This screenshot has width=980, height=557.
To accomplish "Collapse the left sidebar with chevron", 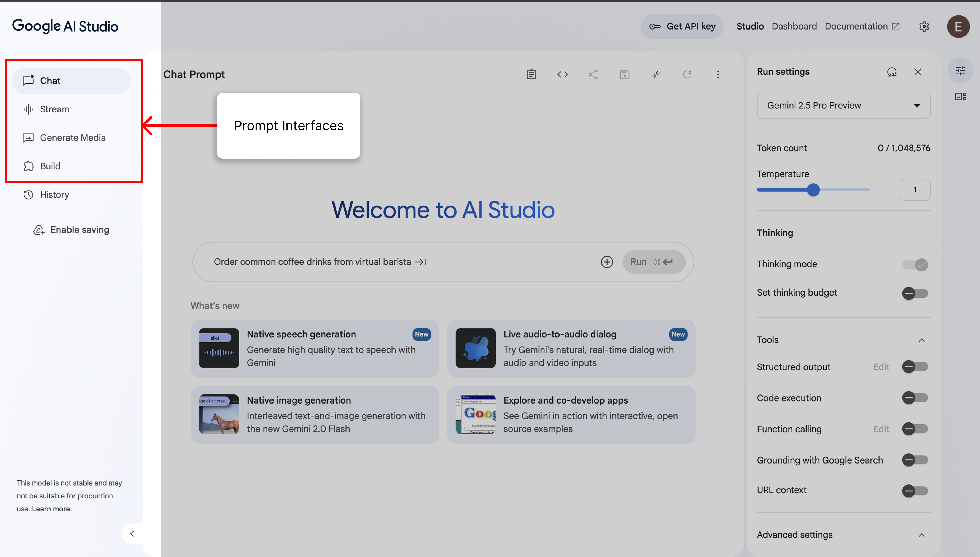I will 132,533.
